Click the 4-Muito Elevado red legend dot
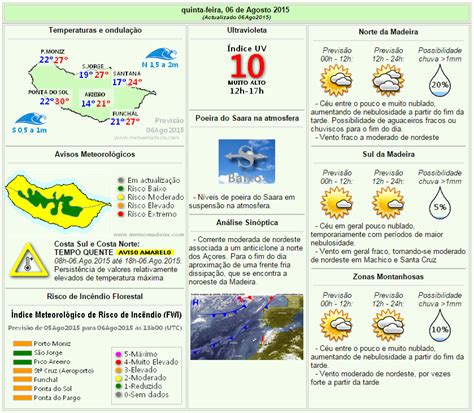474x413 pixels. tap(118, 362)
